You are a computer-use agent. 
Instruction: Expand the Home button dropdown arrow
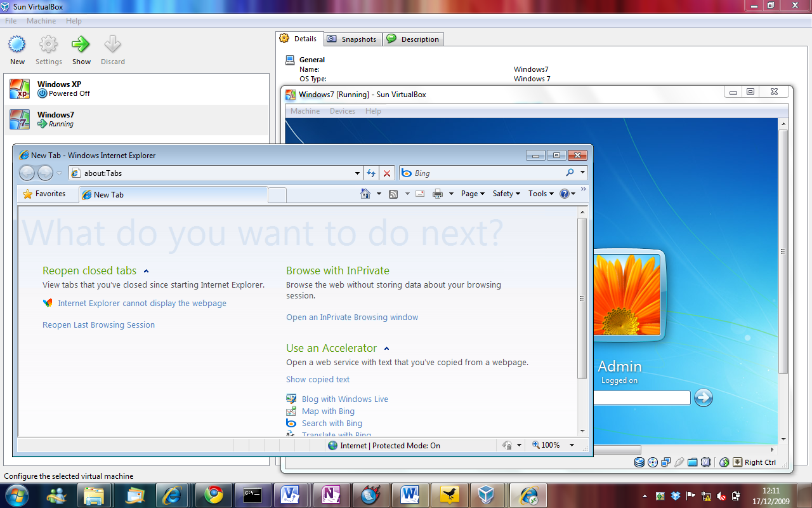[x=379, y=194]
